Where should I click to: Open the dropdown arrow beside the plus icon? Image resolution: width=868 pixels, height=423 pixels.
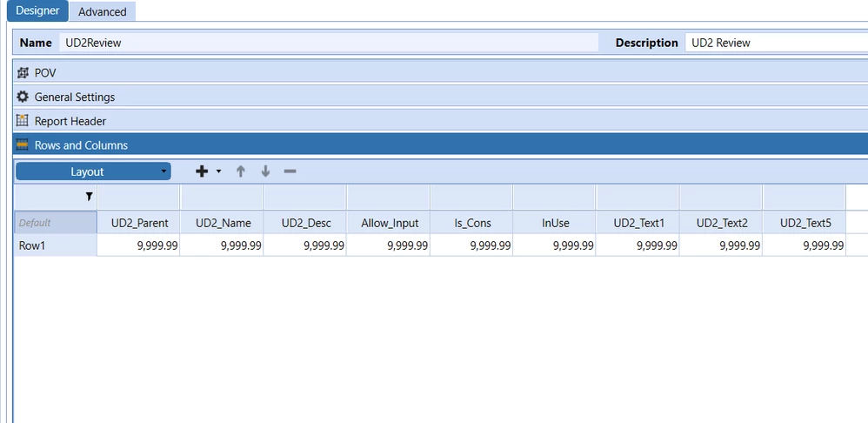tap(218, 171)
